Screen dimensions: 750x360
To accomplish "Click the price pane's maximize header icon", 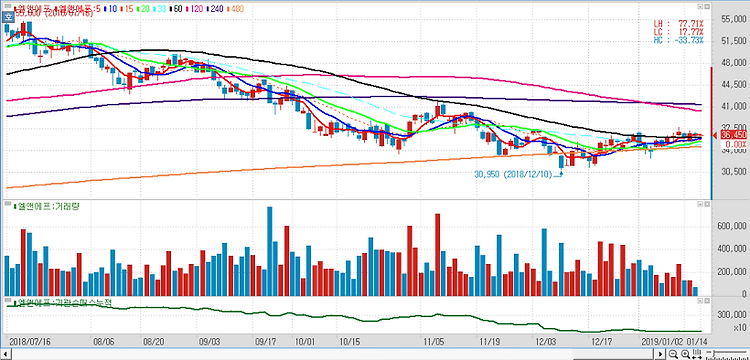I will [x=706, y=7].
